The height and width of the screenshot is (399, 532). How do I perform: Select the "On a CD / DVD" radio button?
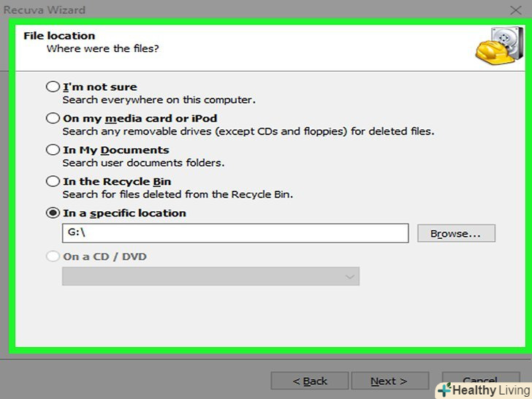click(53, 256)
